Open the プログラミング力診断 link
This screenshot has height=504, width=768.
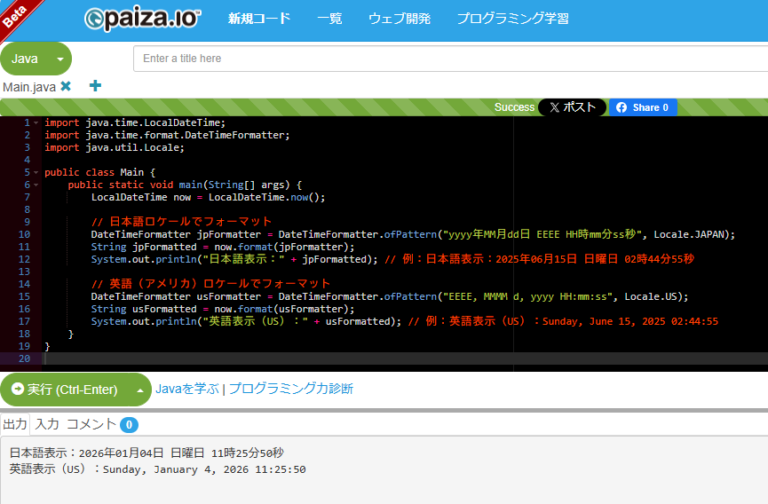tap(290, 389)
